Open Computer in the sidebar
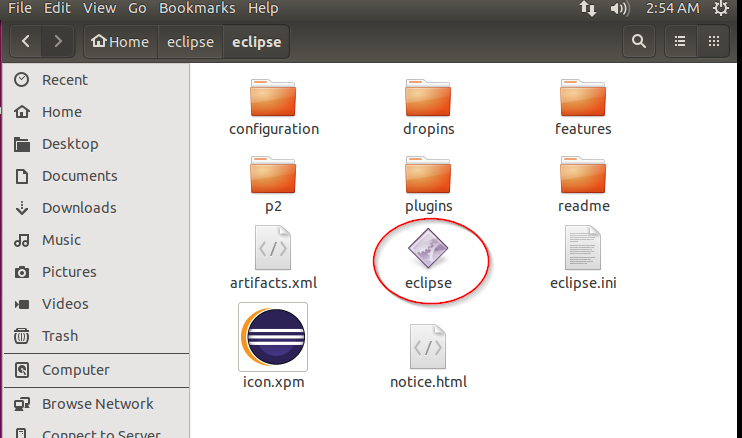Screen dimensions: 742x438 [97, 370]
